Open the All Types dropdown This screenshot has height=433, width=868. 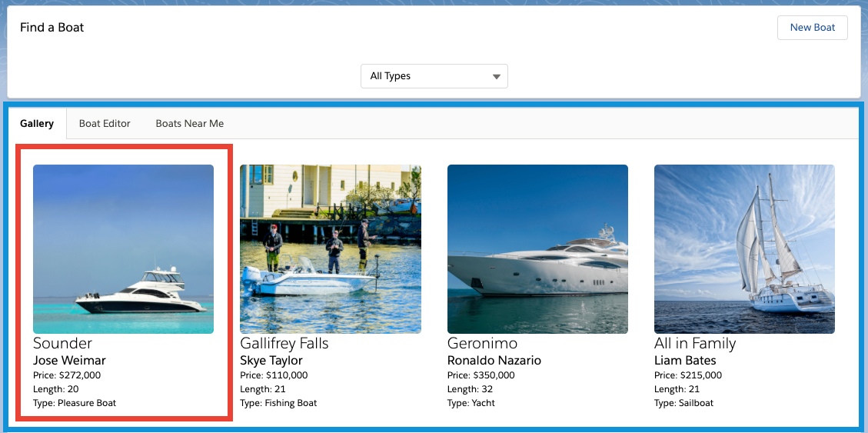point(434,76)
